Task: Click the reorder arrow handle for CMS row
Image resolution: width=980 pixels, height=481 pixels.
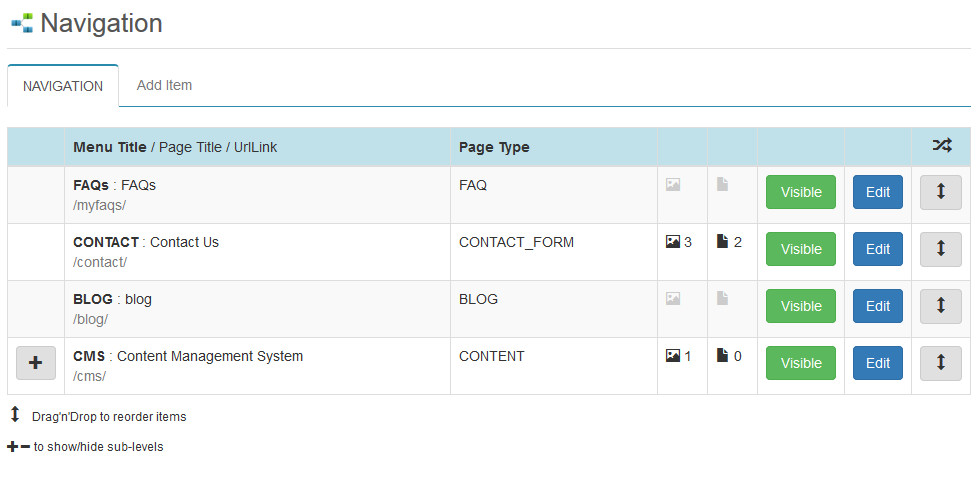Action: click(x=941, y=364)
